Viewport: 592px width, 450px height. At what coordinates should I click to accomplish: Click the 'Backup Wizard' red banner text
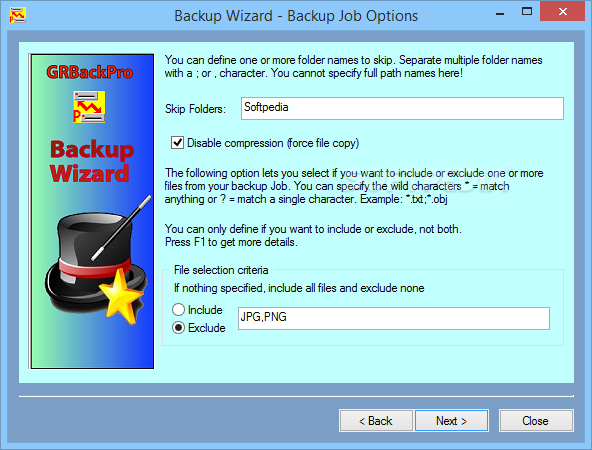(x=91, y=161)
